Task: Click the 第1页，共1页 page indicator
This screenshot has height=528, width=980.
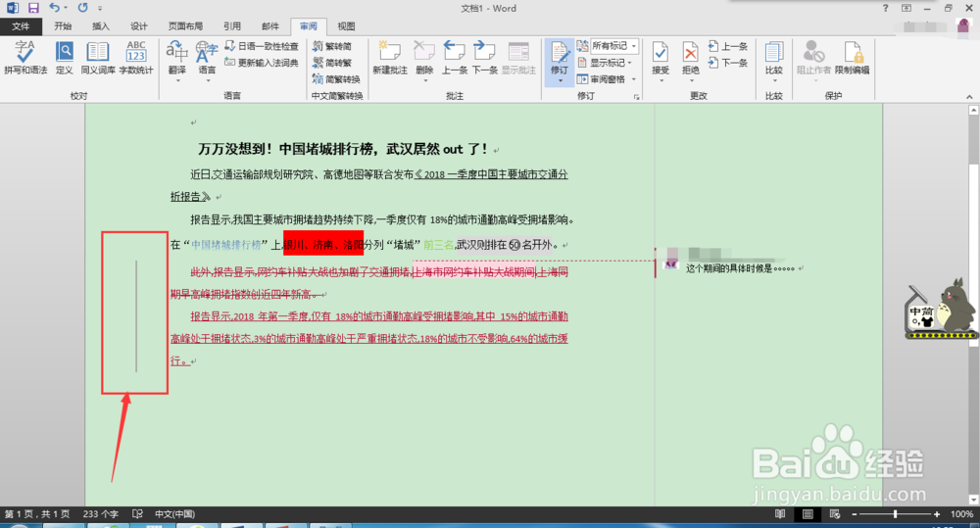Action: point(37,514)
